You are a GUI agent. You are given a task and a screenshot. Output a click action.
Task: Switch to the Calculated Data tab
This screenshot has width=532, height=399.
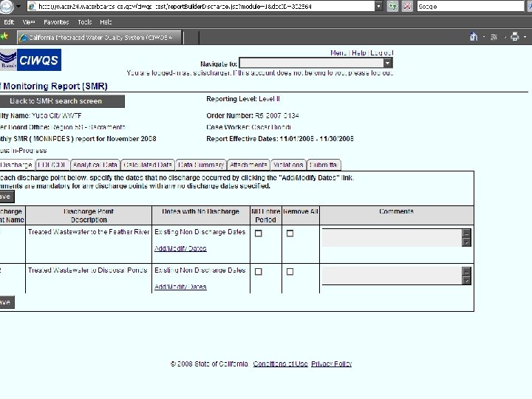148,165
